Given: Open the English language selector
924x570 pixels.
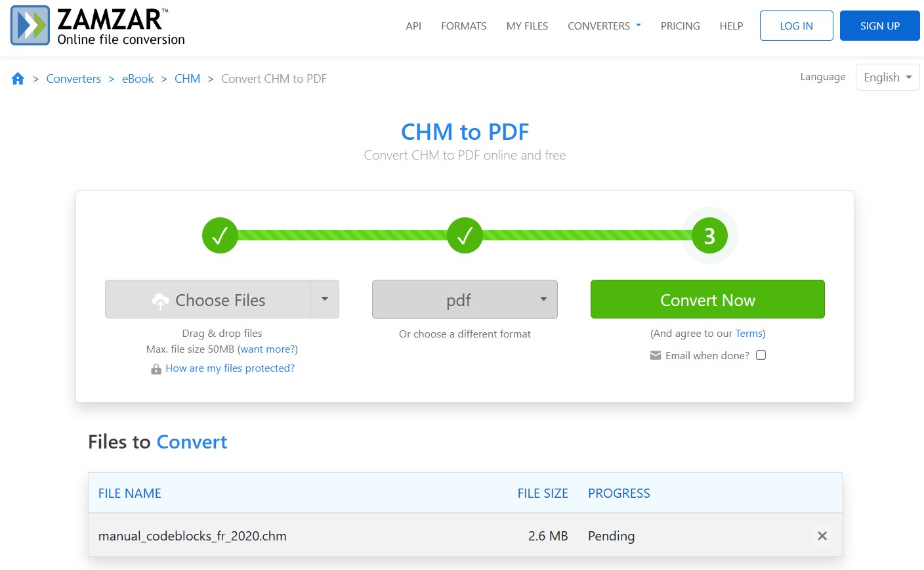Looking at the screenshot, I should coord(887,77).
